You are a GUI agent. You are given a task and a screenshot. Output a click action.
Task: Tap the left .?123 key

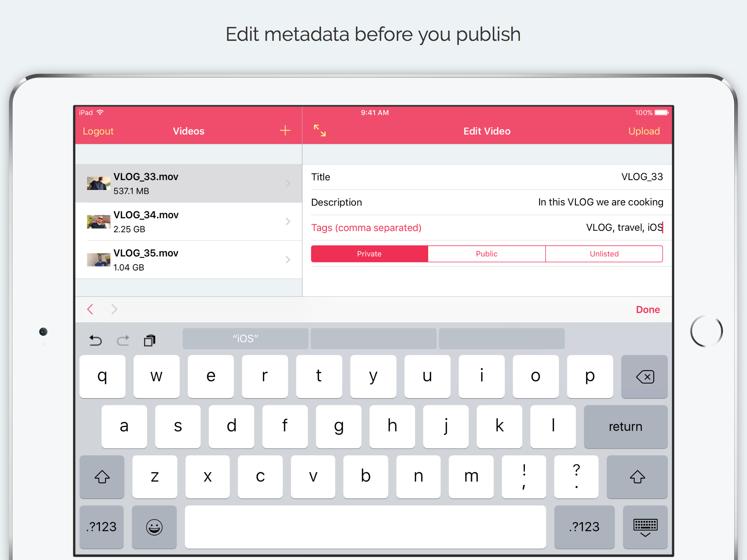click(101, 527)
